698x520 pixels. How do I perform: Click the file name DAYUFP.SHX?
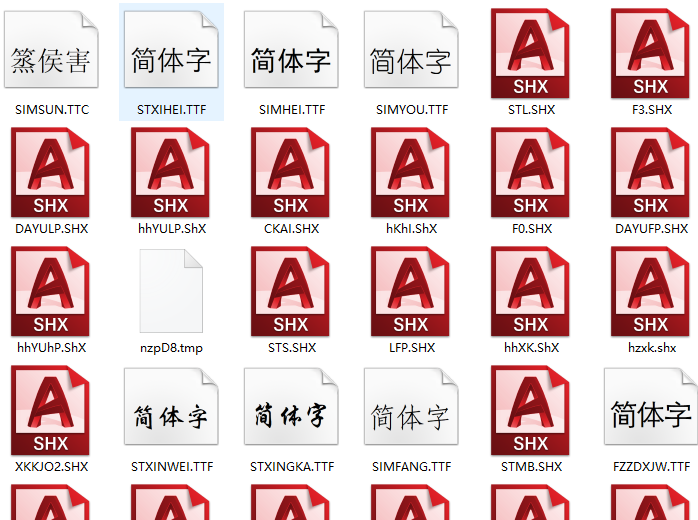[x=652, y=229]
